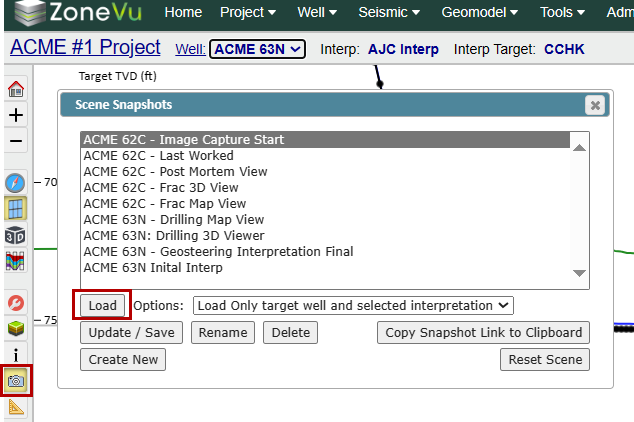Image resolution: width=634 pixels, height=422 pixels.
Task: Select ACME 63N - Geosteering Interpretation Final
Action: [x=325, y=251]
